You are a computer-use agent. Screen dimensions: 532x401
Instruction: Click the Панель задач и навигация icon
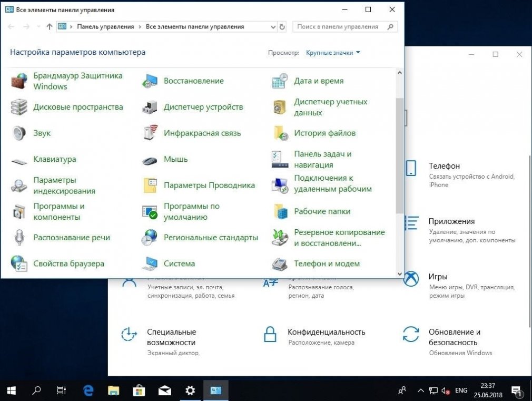280,159
